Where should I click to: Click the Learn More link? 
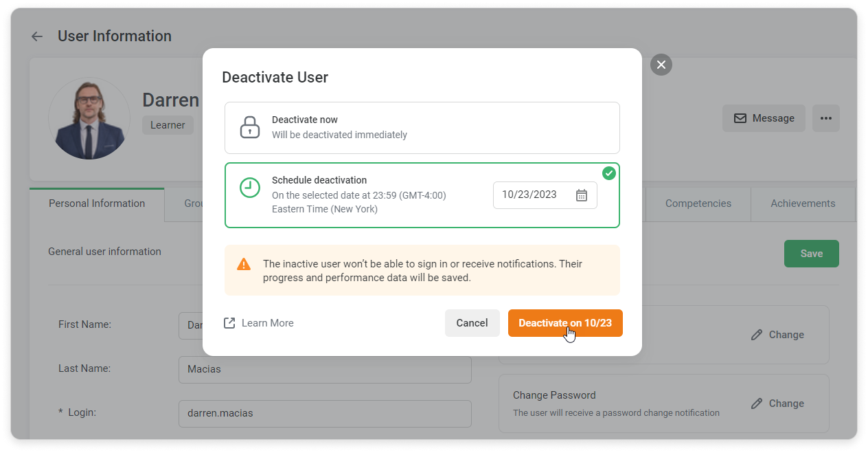[x=266, y=322]
